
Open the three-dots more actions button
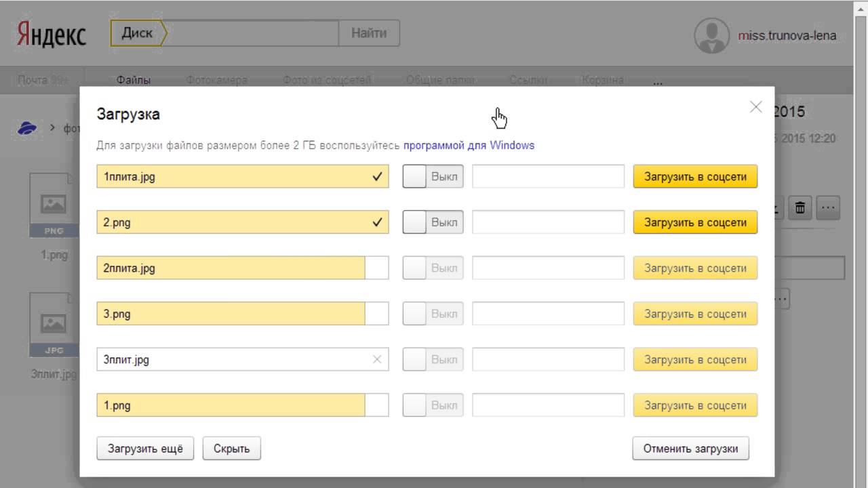coord(829,207)
